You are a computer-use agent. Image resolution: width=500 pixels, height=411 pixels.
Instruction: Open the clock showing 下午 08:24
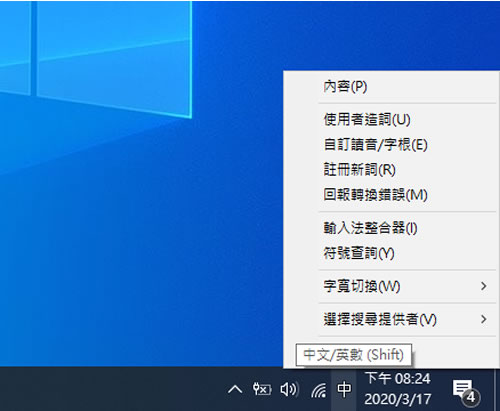(x=397, y=389)
